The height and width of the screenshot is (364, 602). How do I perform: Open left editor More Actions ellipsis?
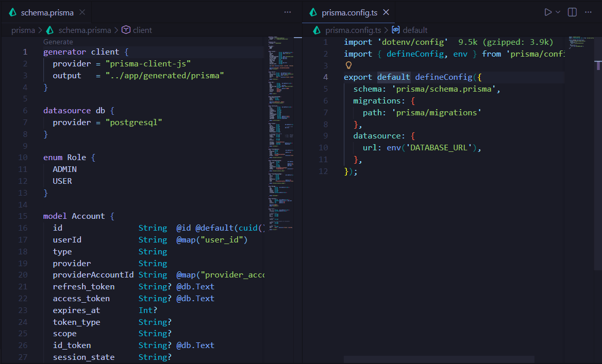point(287,12)
